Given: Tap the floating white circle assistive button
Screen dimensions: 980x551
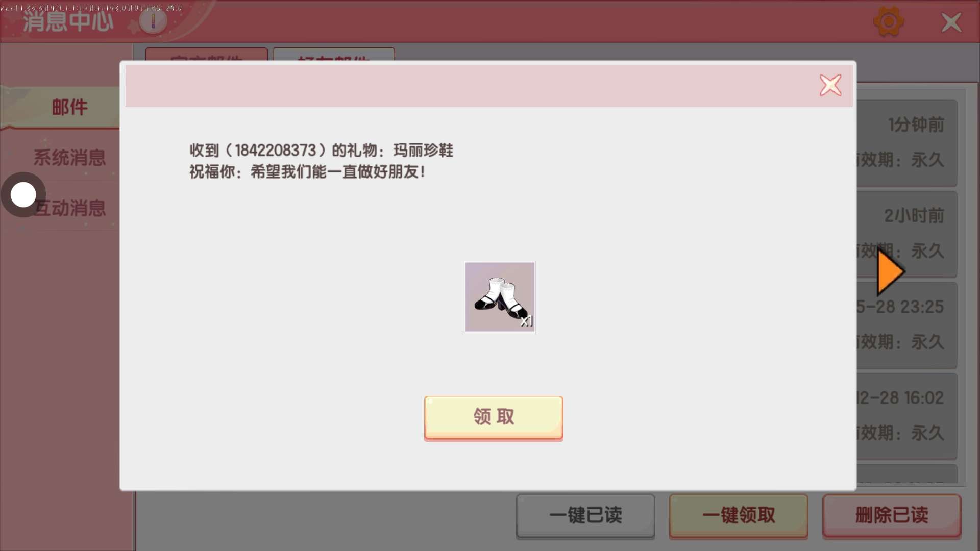Looking at the screenshot, I should (x=23, y=195).
